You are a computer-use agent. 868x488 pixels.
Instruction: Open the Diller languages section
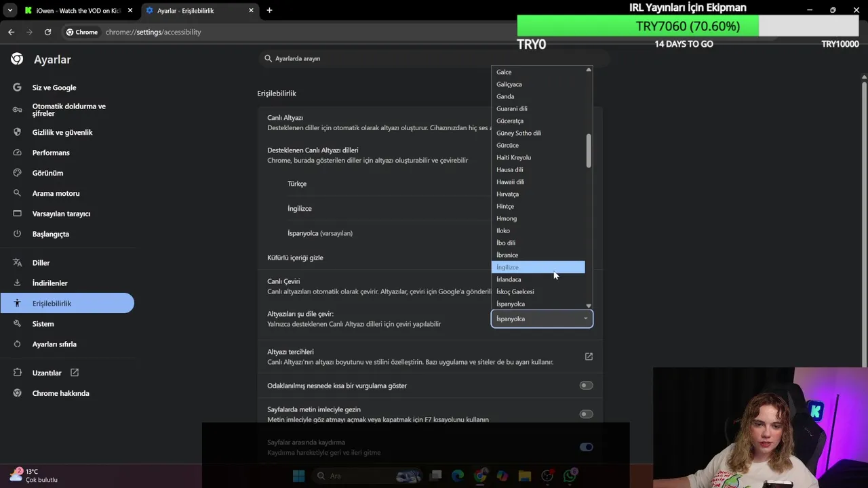pos(41,263)
